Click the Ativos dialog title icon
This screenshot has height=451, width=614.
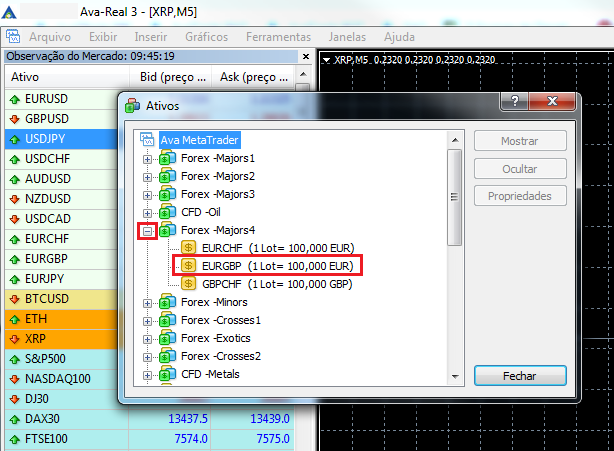(132, 106)
